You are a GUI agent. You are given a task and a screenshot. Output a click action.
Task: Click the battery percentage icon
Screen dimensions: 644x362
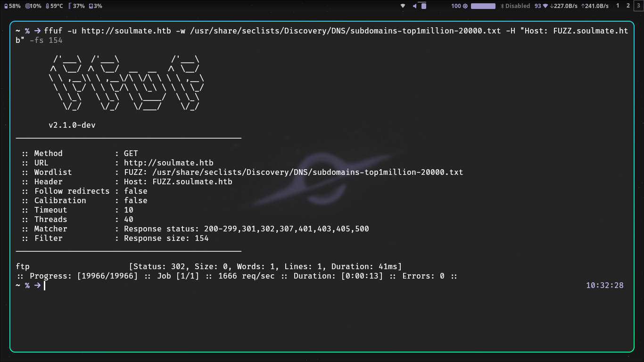pos(6,6)
